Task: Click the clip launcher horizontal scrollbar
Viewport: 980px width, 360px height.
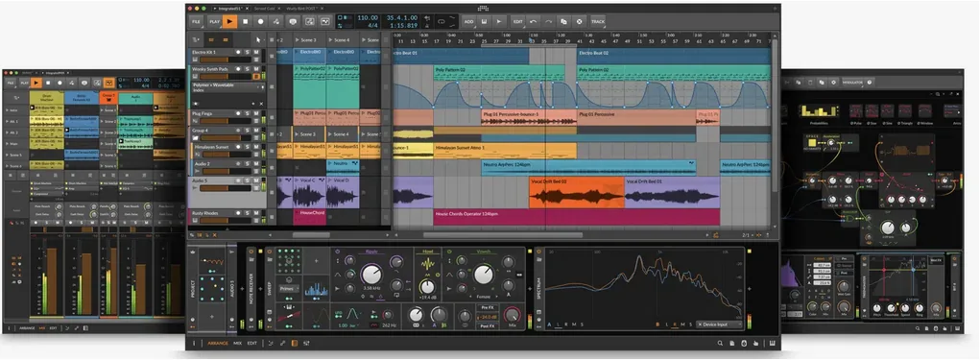Action: (x=311, y=235)
